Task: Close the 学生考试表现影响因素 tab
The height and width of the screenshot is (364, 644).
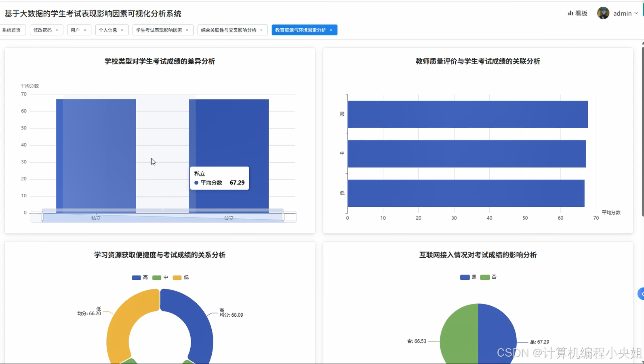Action: click(187, 30)
